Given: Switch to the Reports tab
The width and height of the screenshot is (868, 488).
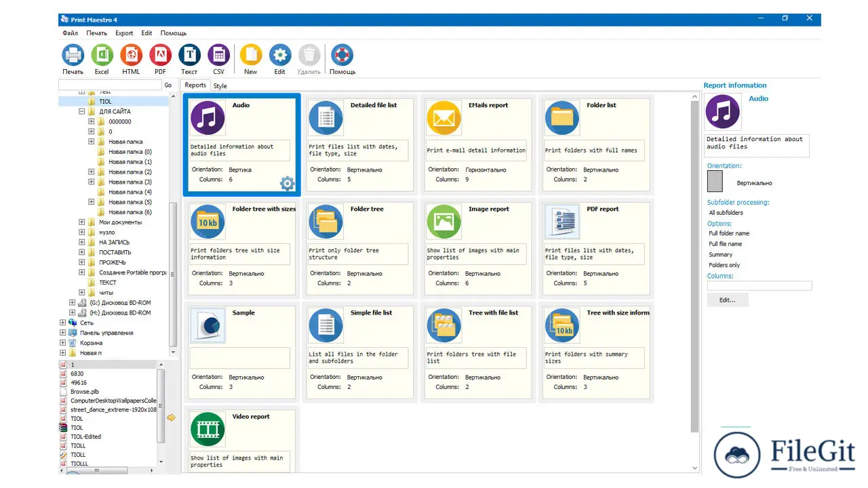Looking at the screenshot, I should pos(195,85).
